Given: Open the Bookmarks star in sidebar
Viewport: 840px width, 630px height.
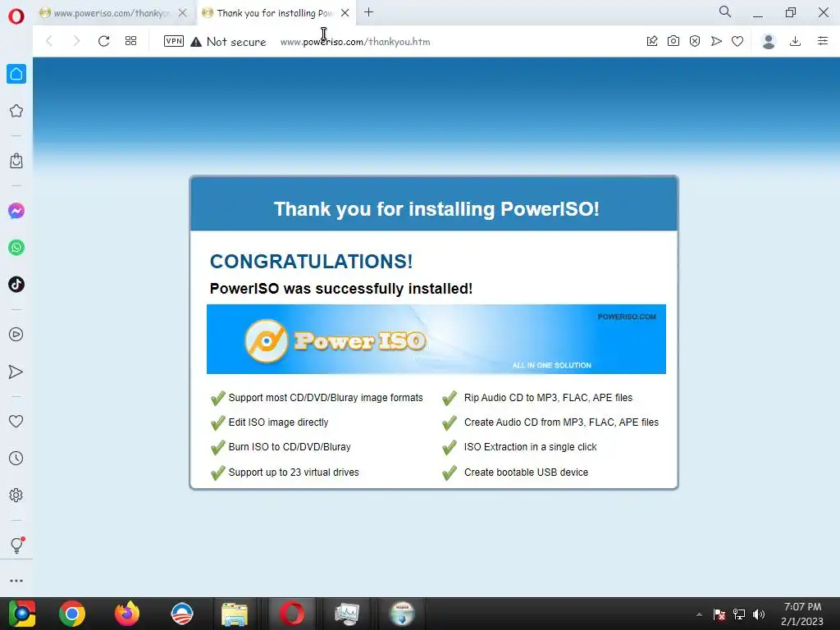Looking at the screenshot, I should click(x=16, y=111).
